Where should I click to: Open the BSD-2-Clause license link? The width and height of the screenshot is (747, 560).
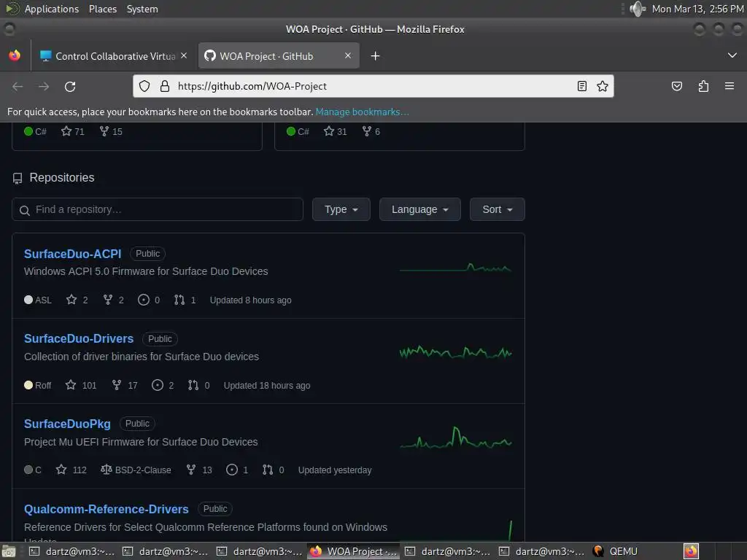(x=136, y=470)
